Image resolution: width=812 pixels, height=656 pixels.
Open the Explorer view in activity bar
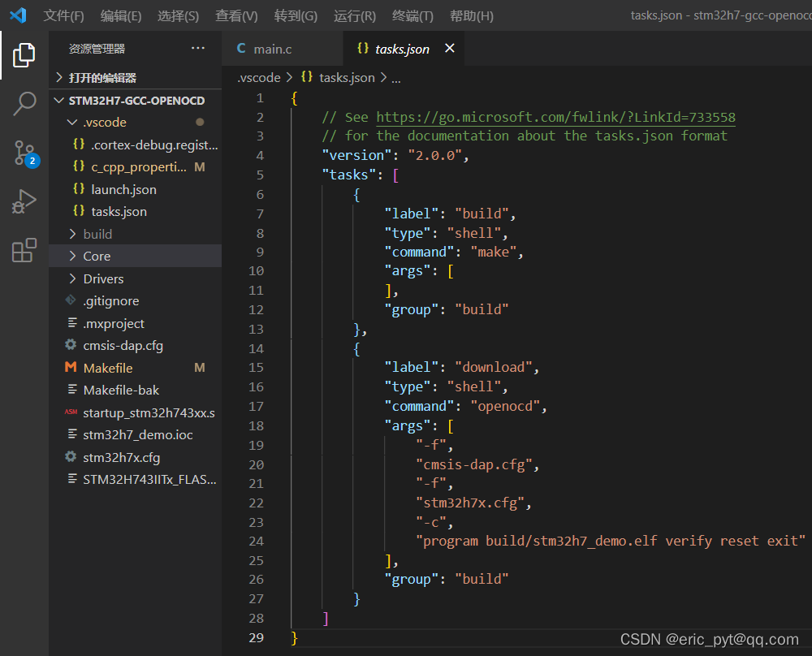pos(24,55)
